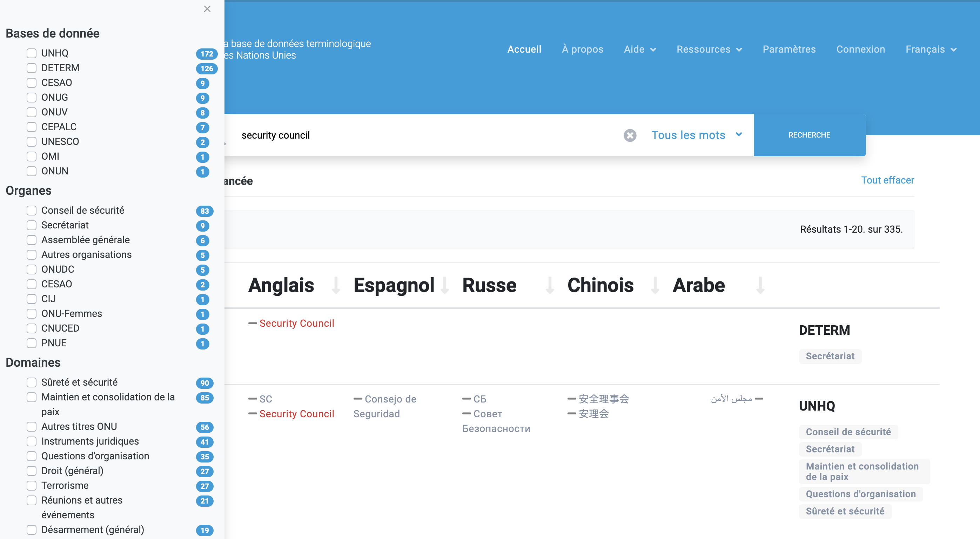980x539 pixels.
Task: Click the Anglais column header
Action: [281, 285]
